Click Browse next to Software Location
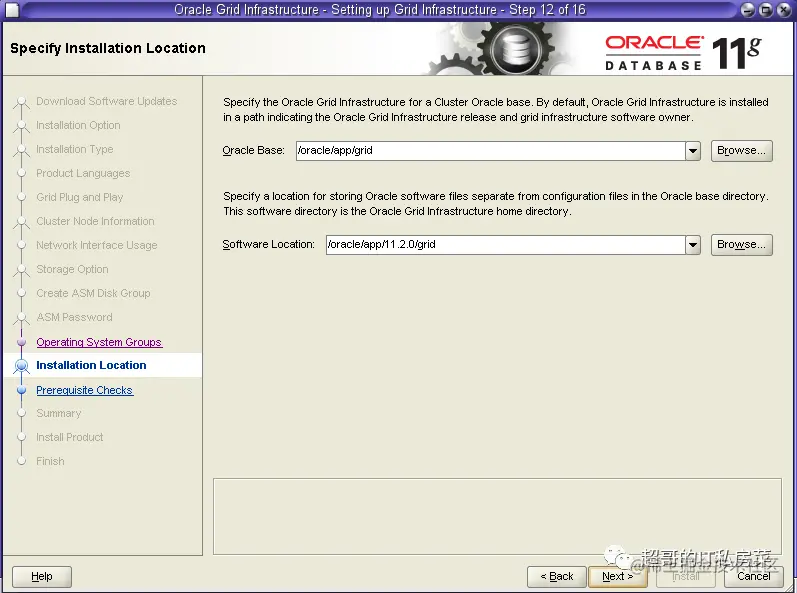 click(x=741, y=245)
